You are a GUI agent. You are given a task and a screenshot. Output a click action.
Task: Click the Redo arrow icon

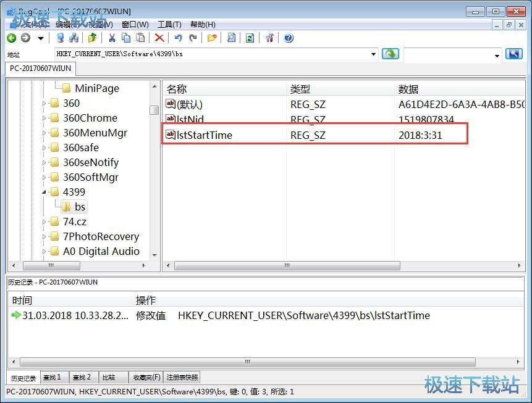(193, 38)
